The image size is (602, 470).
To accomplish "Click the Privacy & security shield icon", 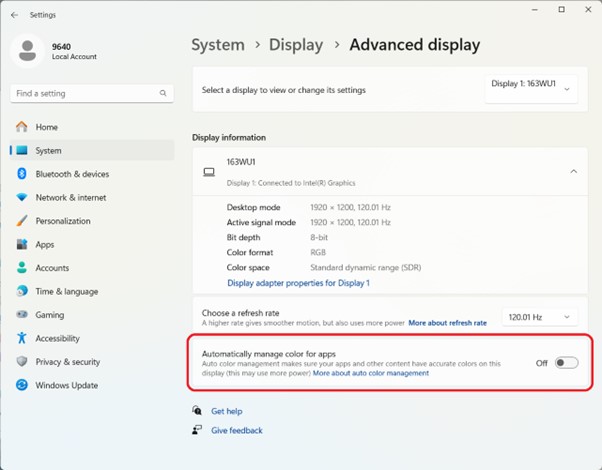I will [x=21, y=362].
